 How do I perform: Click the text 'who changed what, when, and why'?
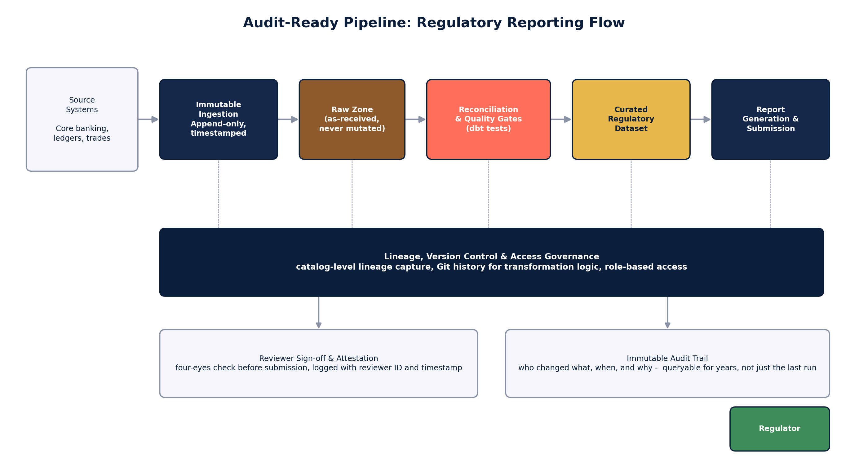click(585, 368)
